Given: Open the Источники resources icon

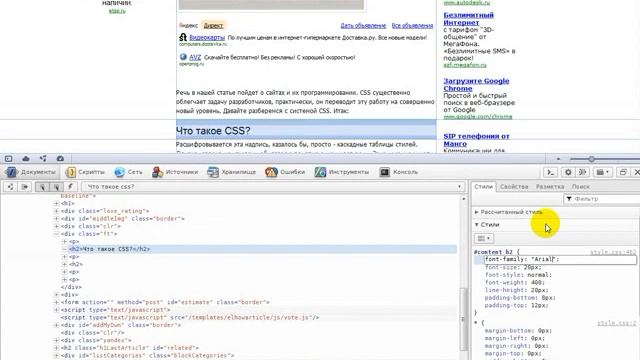Looking at the screenshot, I should 158,172.
